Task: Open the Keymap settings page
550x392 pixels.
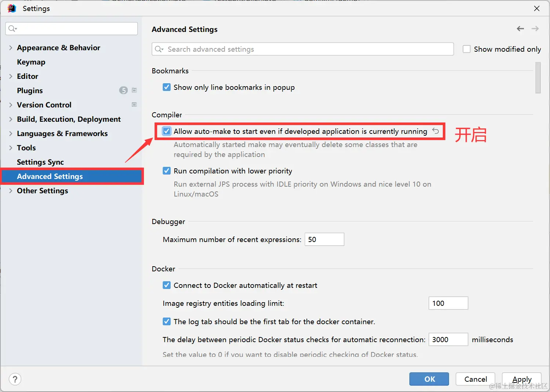Action: click(31, 62)
